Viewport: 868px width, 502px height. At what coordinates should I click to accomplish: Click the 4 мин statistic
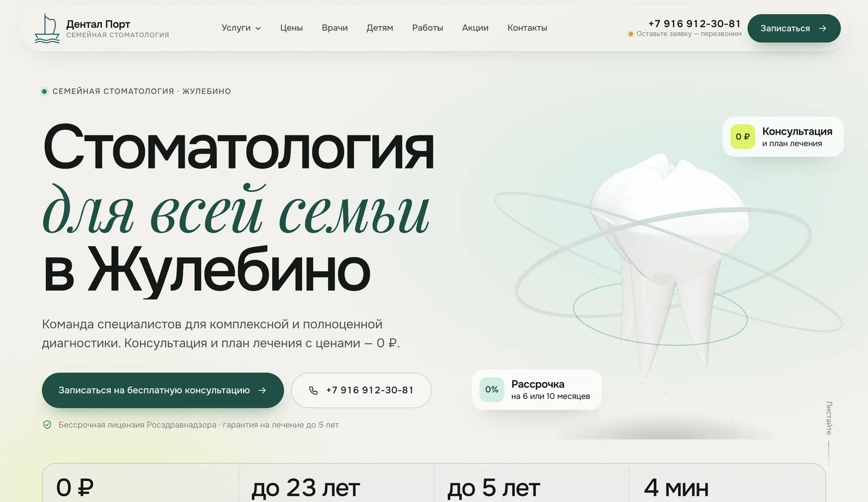tap(676, 487)
